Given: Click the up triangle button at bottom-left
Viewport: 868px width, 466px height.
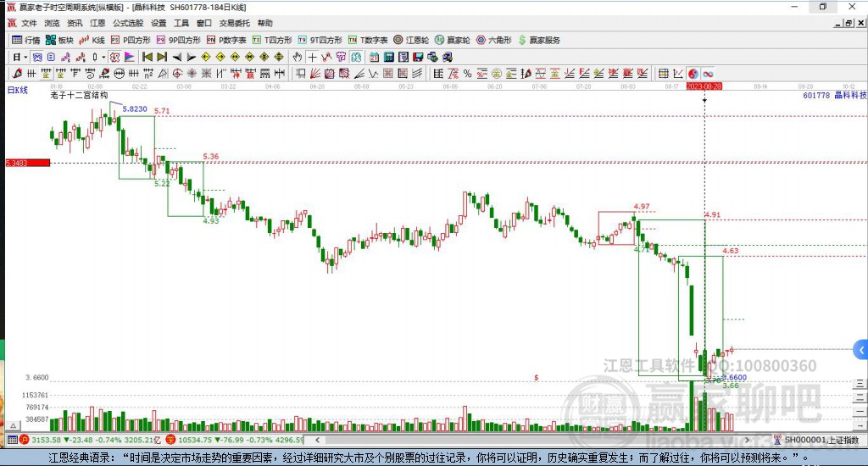Looking at the screenshot, I should tap(14, 425).
